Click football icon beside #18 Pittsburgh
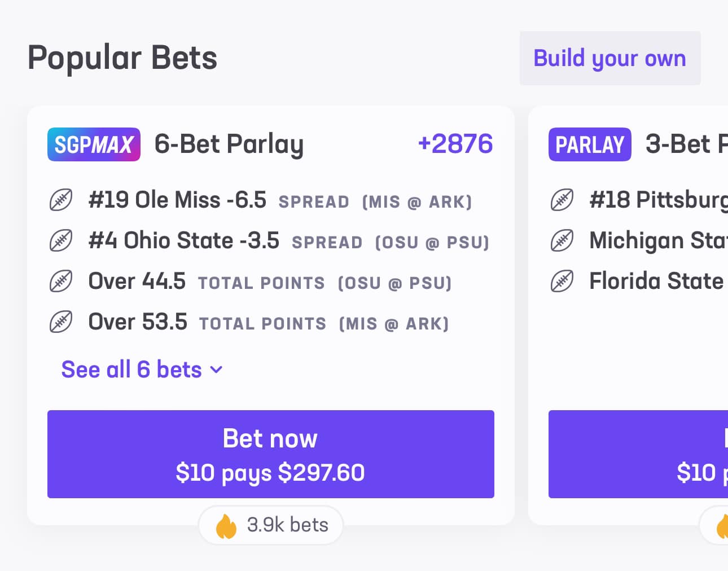 point(562,200)
